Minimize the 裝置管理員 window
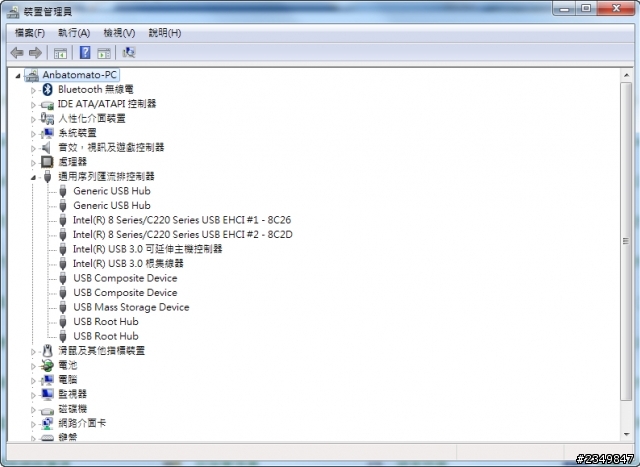The image size is (640, 467). tap(564, 8)
